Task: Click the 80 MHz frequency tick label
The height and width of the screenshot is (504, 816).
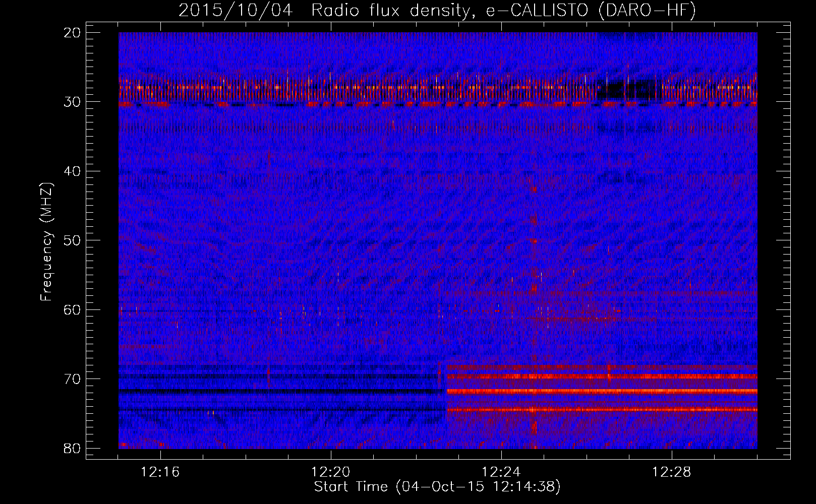Action: click(72, 449)
